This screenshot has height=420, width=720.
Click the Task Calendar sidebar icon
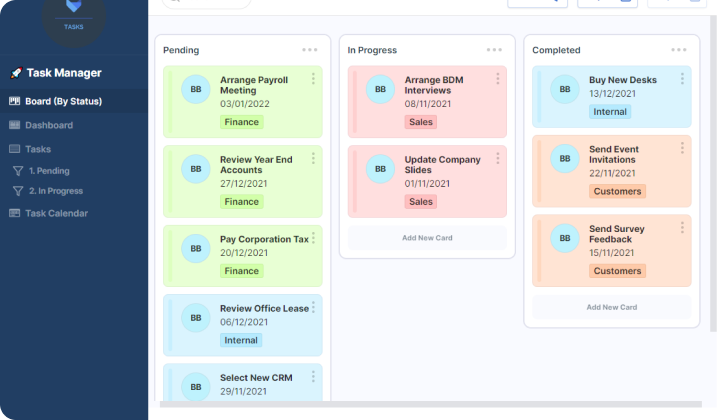15,213
